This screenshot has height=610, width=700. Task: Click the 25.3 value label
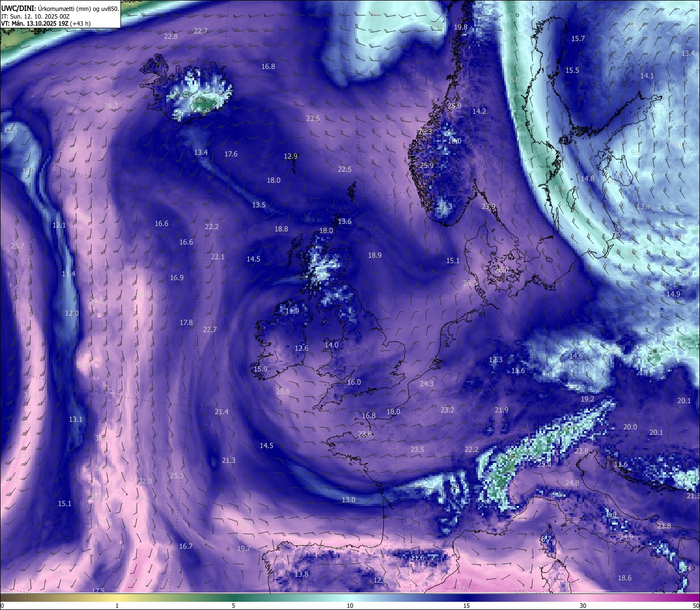click(x=177, y=476)
